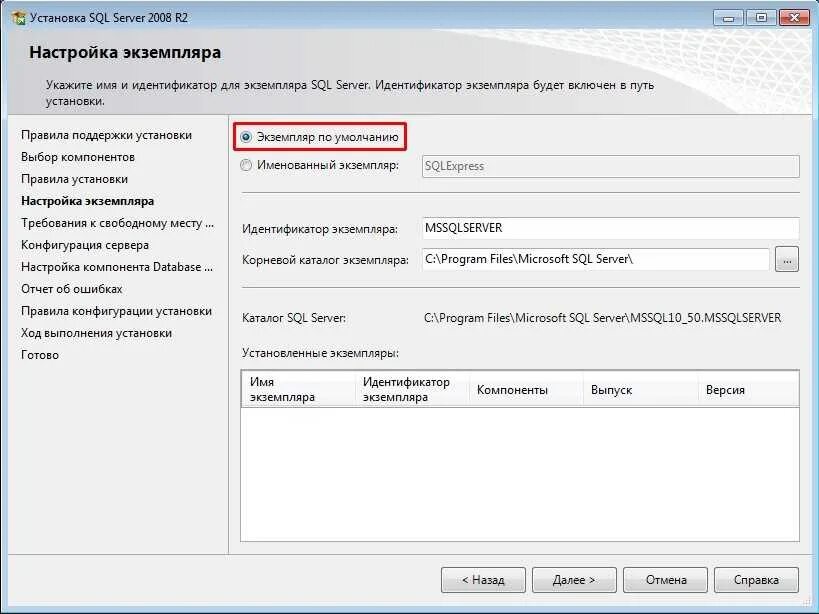Open the Правила поддержки установки step

[107, 135]
